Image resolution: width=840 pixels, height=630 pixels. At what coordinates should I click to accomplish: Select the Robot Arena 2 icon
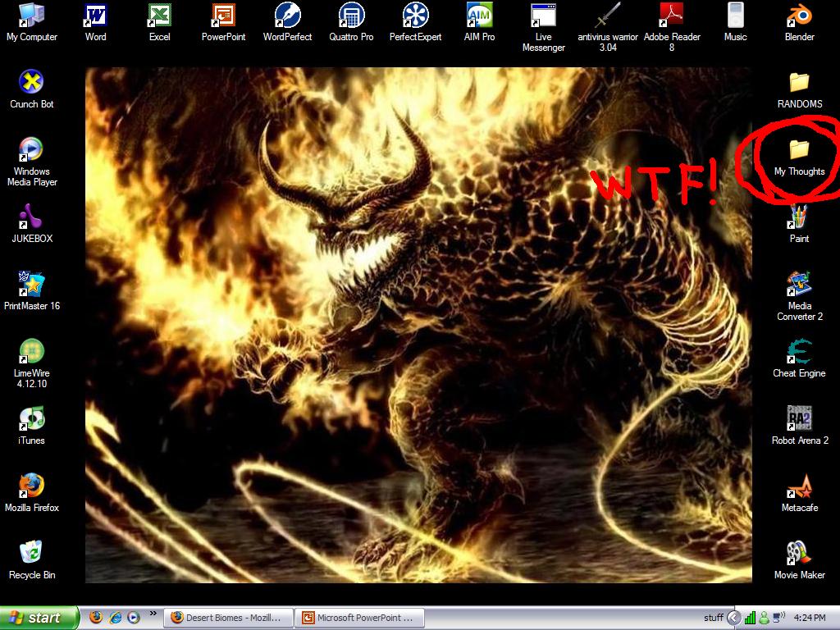click(x=799, y=419)
